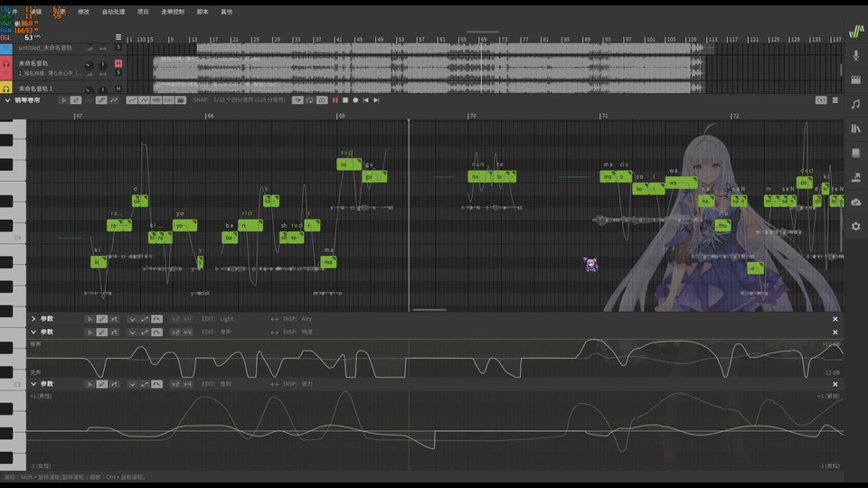Select the pencil tool in the piano roll toolbar

click(x=76, y=100)
